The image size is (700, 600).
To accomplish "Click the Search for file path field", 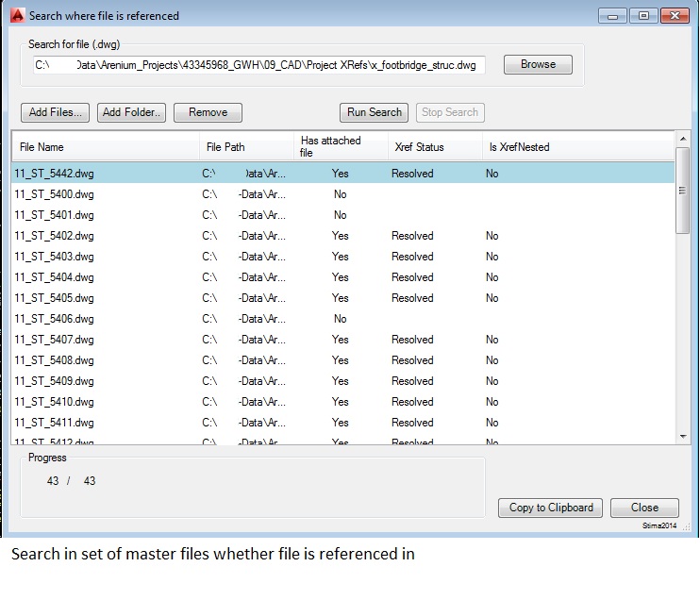I will [x=258, y=65].
